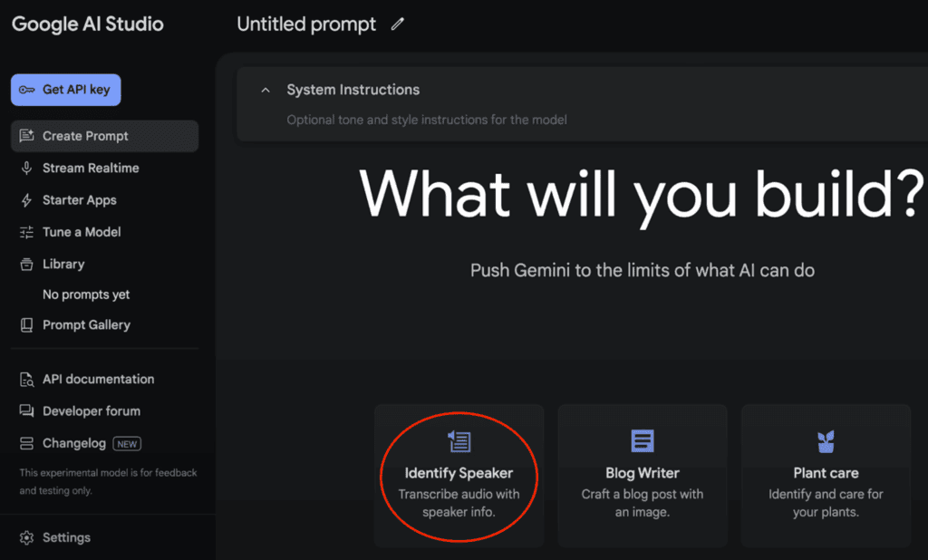
Task: Click the microphone icon for Stream Realtime
Action: [26, 169]
